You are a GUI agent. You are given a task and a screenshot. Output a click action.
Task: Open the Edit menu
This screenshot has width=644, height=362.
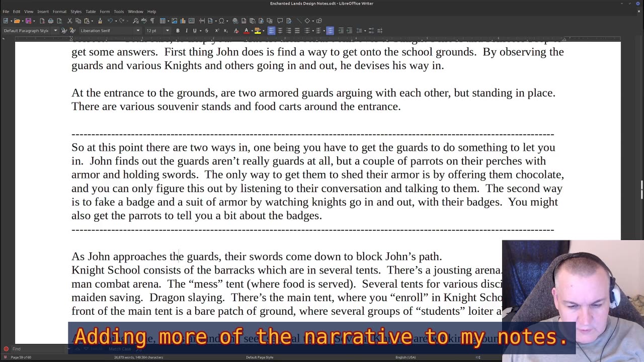[x=17, y=11]
